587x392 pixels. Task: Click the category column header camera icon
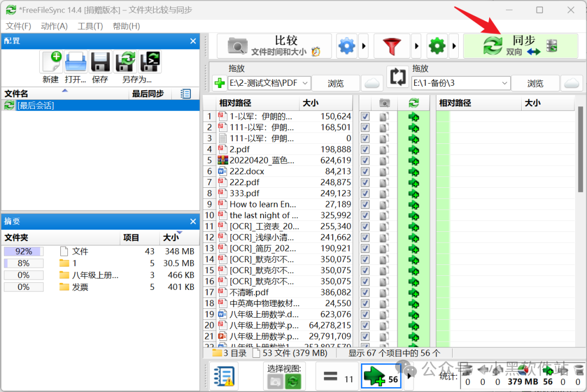[x=384, y=103]
